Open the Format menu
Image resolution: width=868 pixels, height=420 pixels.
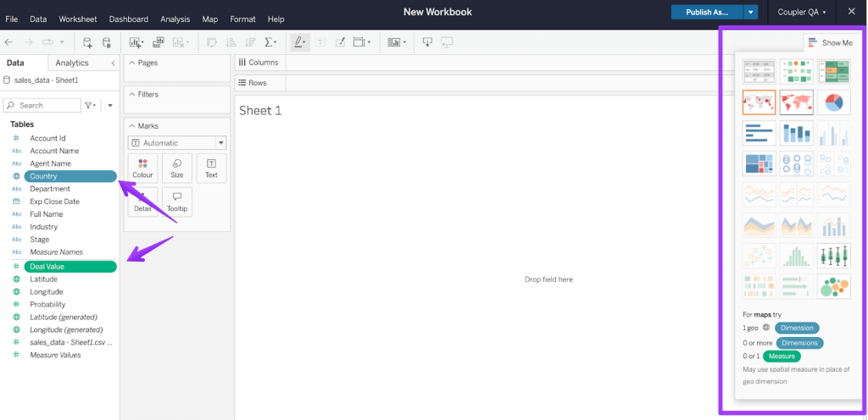pos(242,19)
